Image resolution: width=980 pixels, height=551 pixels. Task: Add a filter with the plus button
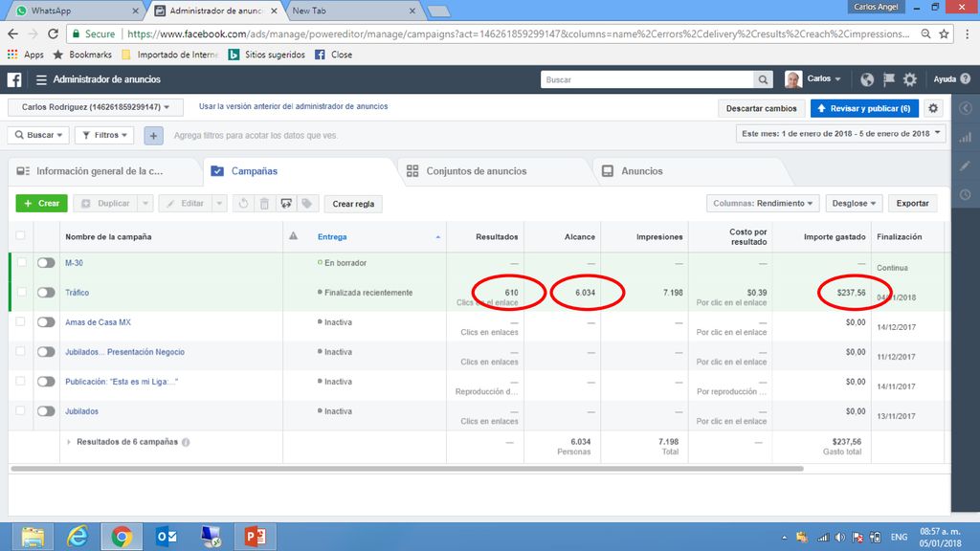coord(153,136)
